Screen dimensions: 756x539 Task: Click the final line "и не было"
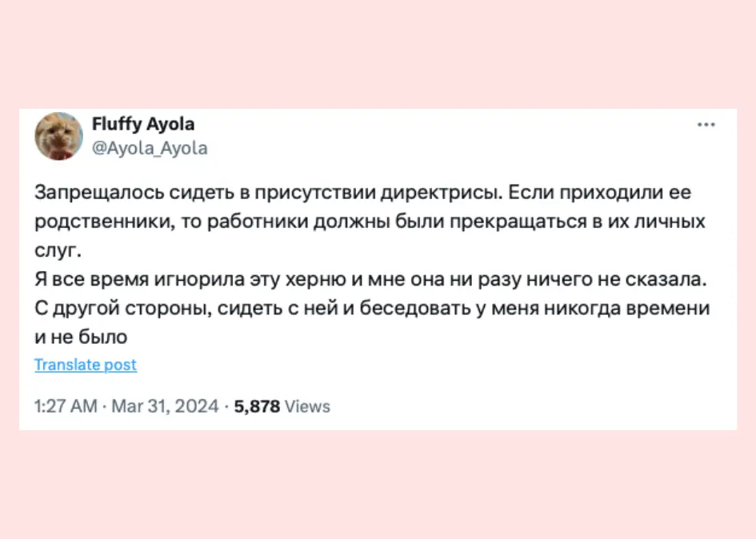coord(82,337)
